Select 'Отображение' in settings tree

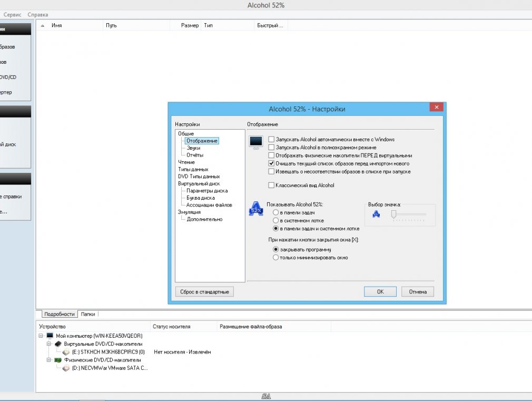tap(202, 141)
